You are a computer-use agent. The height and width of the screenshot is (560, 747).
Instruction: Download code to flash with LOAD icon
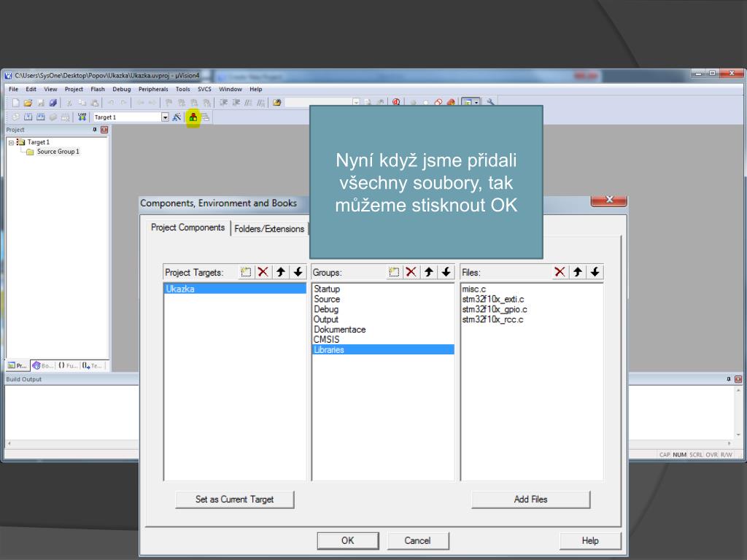[82, 117]
